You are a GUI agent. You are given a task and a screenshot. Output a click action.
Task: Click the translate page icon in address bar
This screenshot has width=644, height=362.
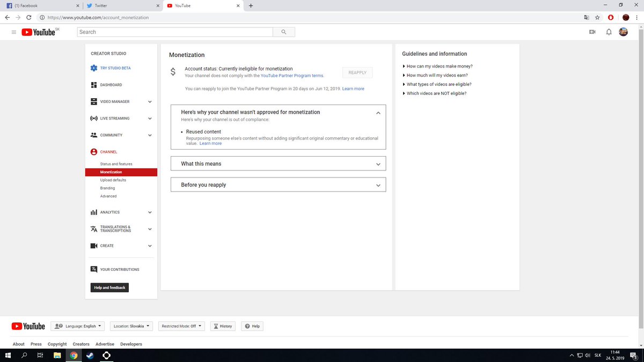tap(587, 17)
